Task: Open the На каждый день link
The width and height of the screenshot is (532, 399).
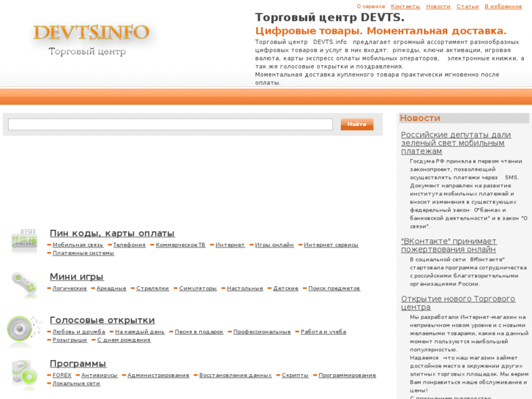Action: tap(140, 332)
